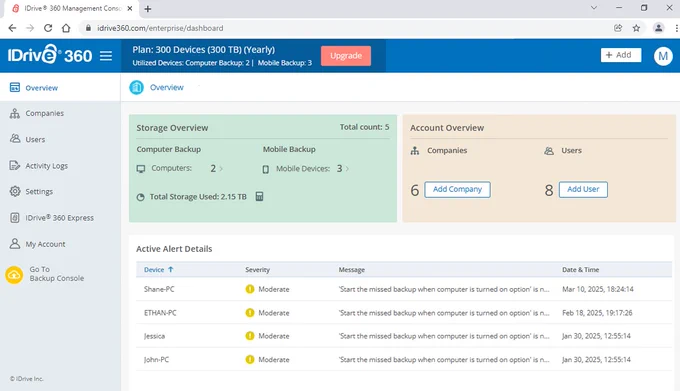Select the ETHAN-PC alert row

click(404, 313)
